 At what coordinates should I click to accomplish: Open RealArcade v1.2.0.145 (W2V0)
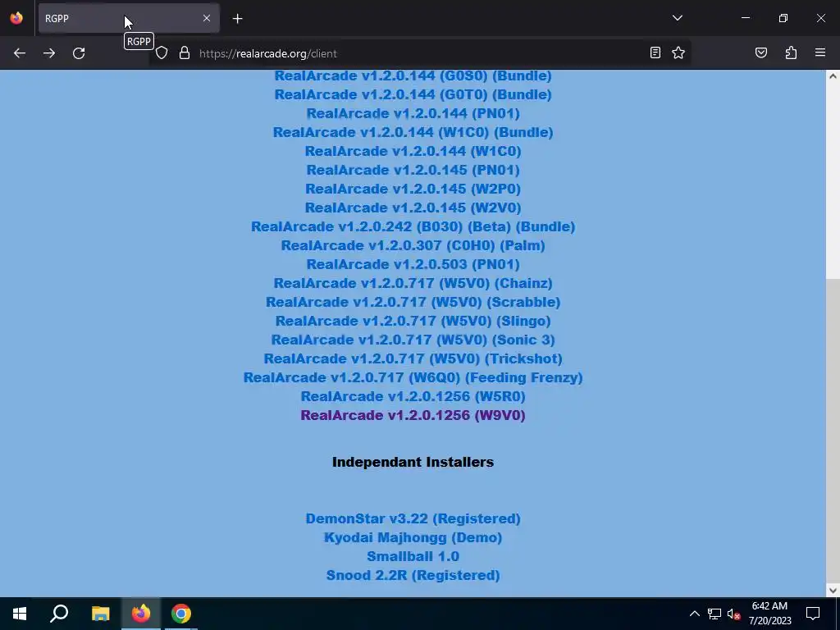[413, 208]
